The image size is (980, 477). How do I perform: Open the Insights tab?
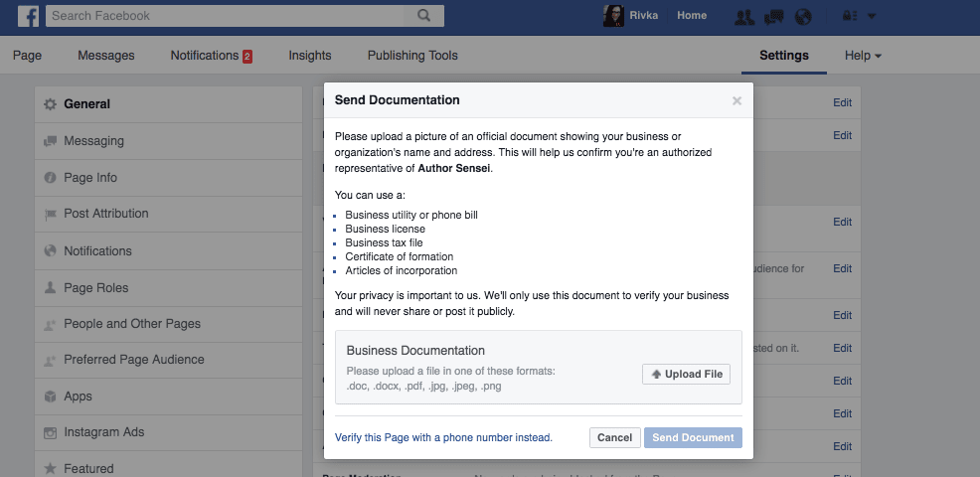tap(309, 56)
